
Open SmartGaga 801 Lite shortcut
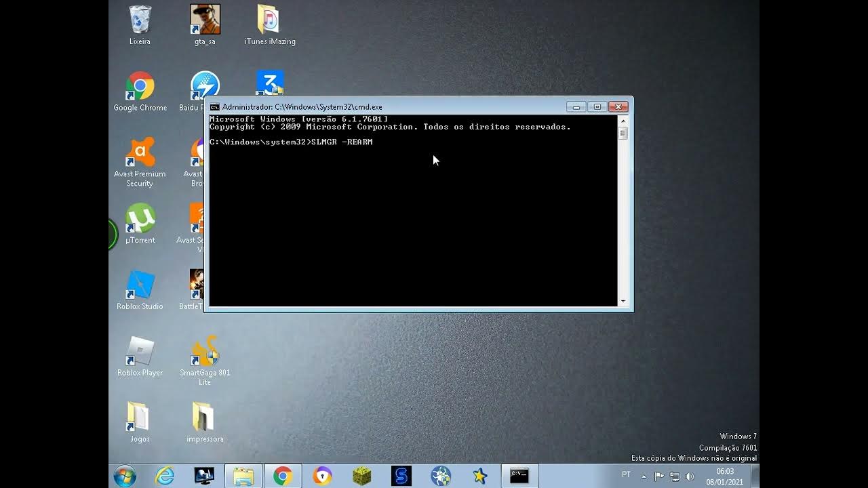[x=205, y=361]
